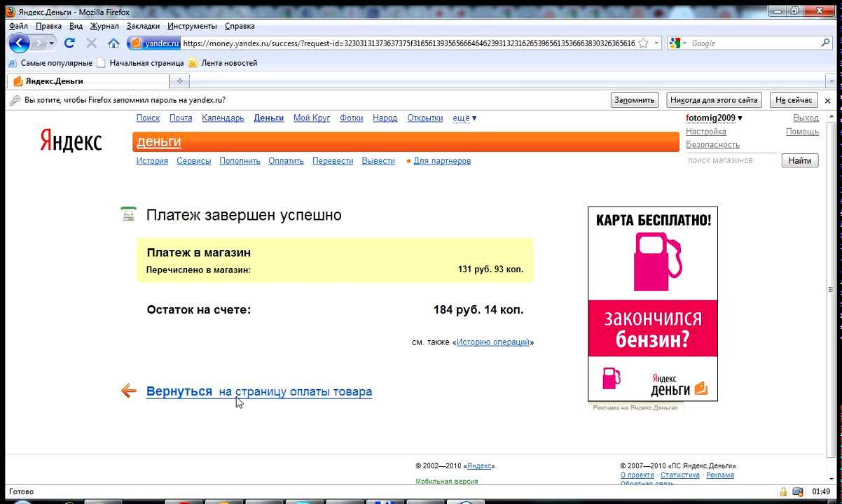This screenshot has width=842, height=504.
Task: Click the Forward navigation arrow
Action: pos(39,43)
